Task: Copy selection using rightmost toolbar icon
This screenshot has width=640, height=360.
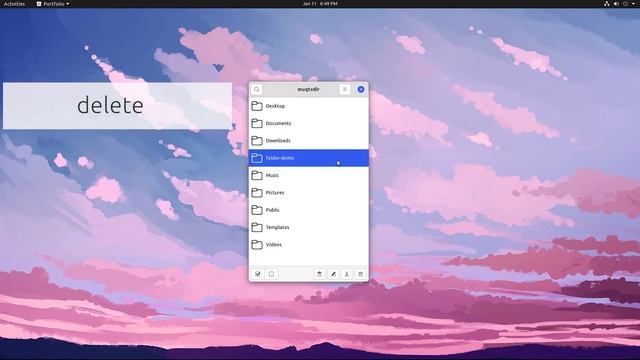Action: (x=360, y=274)
